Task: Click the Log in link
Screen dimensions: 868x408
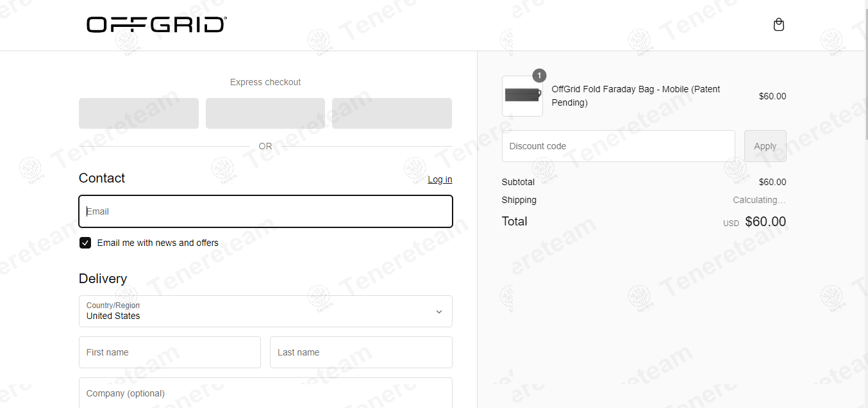Action: tap(440, 179)
